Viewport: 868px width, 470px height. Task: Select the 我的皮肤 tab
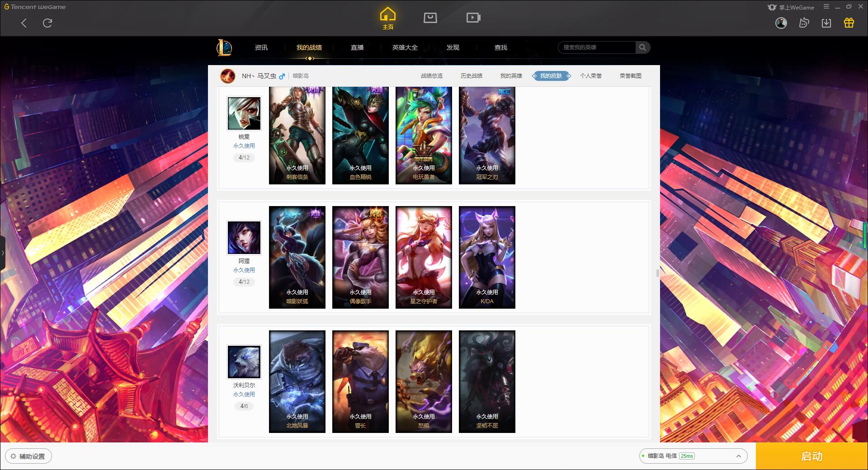551,76
